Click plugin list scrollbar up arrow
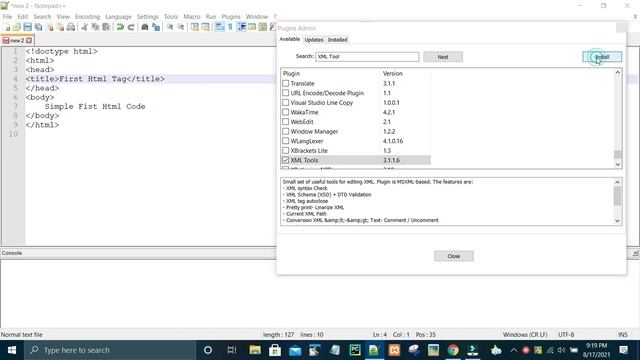Viewport: 640px width, 360px height. click(x=618, y=73)
